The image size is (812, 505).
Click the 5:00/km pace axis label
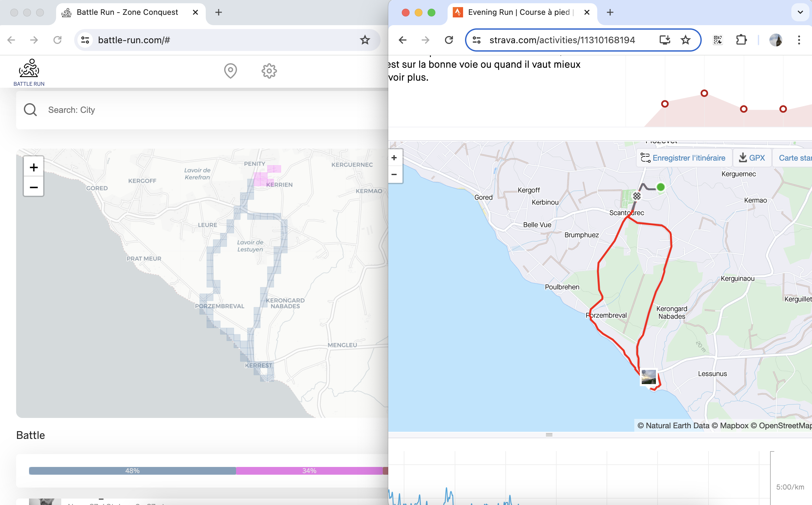[x=790, y=487]
